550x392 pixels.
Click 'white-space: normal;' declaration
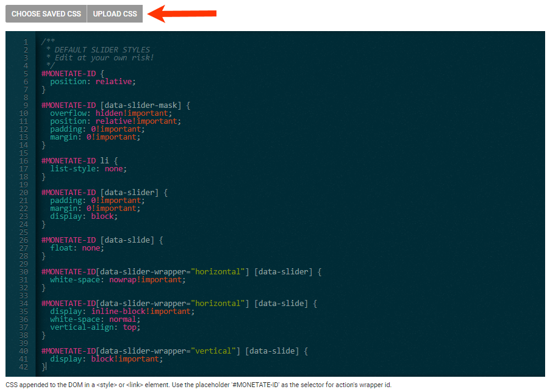(x=95, y=319)
